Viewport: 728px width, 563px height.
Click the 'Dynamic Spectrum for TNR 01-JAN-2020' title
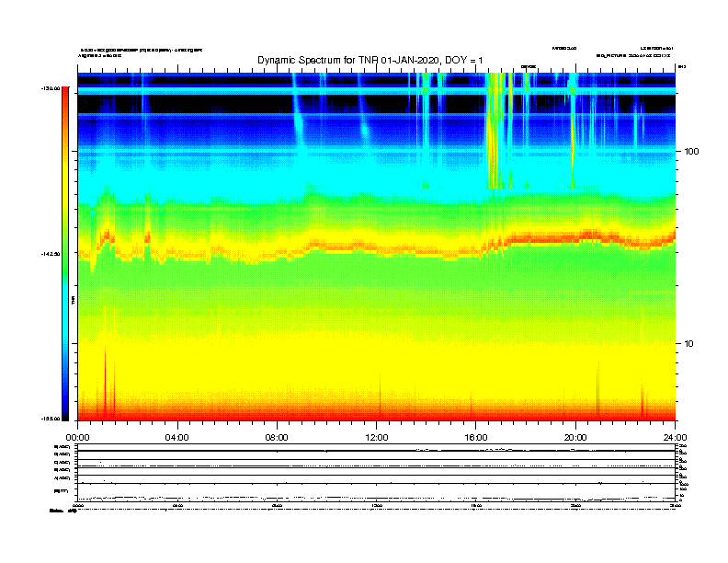click(370, 60)
